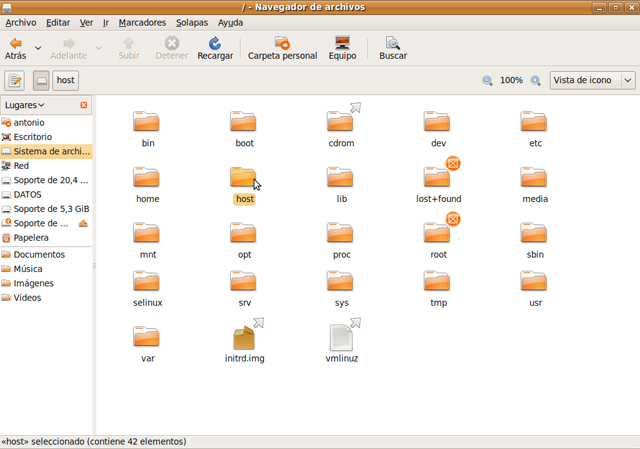Open Carpeta personal from the toolbar
Screen dimensions: 640x449
282,44
